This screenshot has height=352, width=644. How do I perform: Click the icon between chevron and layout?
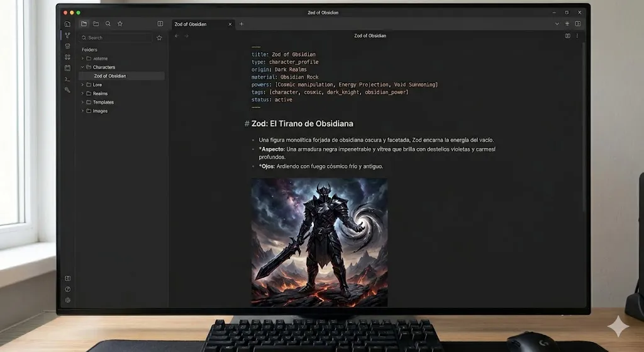pyautogui.click(x=567, y=24)
